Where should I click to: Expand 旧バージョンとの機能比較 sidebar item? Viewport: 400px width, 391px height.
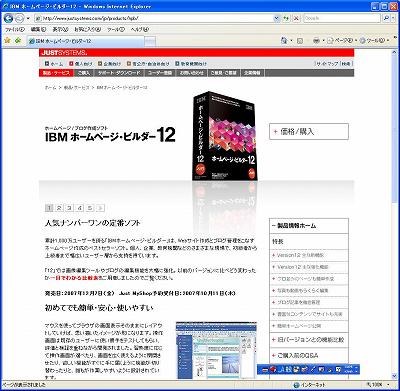309,340
